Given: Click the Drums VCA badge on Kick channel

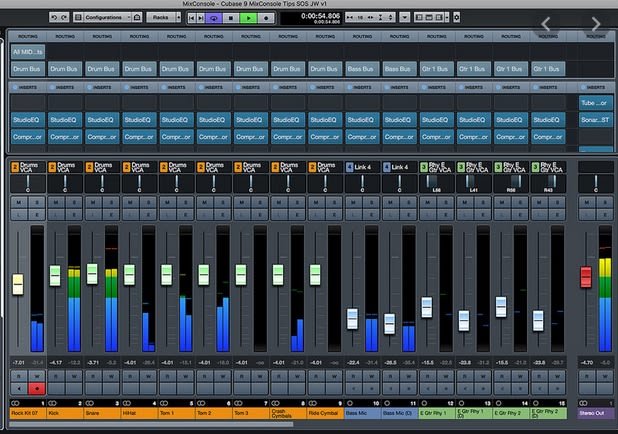Looking at the screenshot, I should 65,167.
